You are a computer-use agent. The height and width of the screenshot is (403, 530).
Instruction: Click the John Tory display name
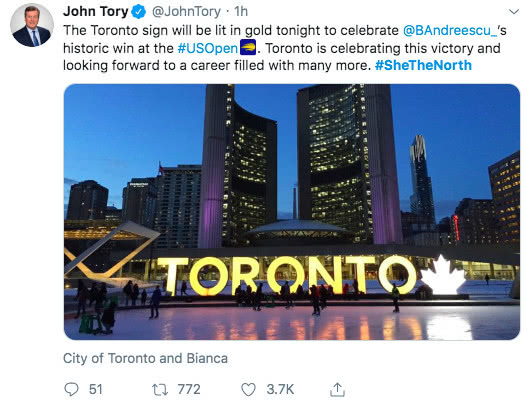[96, 11]
